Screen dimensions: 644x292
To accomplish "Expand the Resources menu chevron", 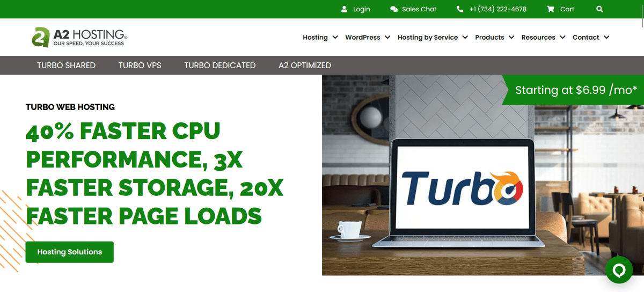I will pyautogui.click(x=562, y=38).
